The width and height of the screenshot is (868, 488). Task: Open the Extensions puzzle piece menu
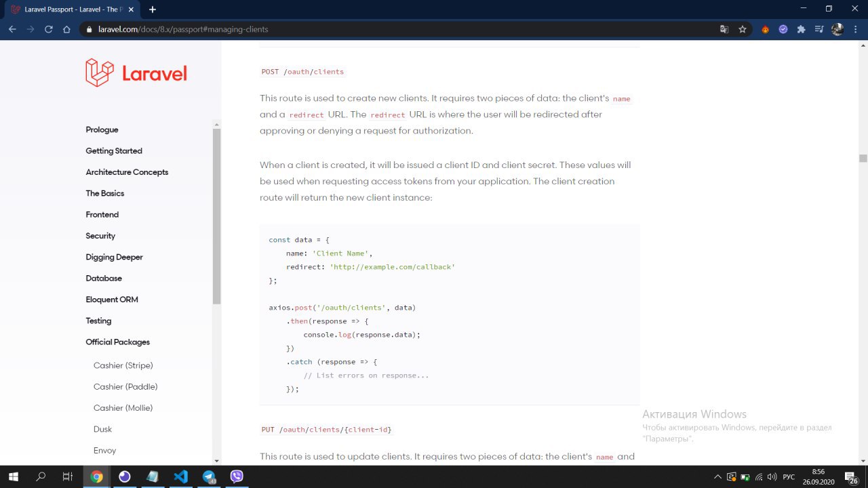pos(802,29)
